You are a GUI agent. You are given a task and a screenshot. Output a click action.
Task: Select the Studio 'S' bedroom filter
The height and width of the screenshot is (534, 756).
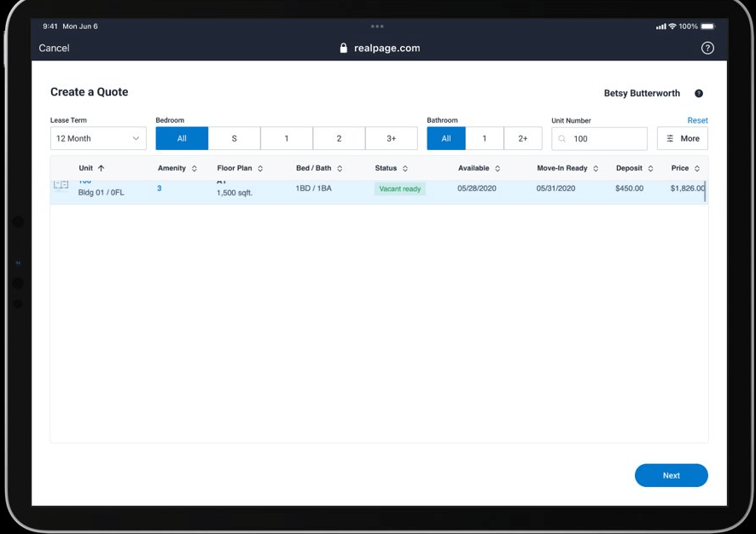[x=234, y=138]
